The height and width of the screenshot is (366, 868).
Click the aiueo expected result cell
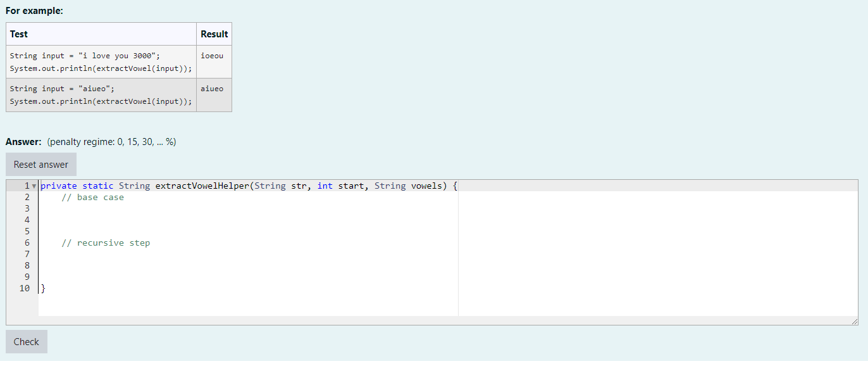tap(212, 88)
